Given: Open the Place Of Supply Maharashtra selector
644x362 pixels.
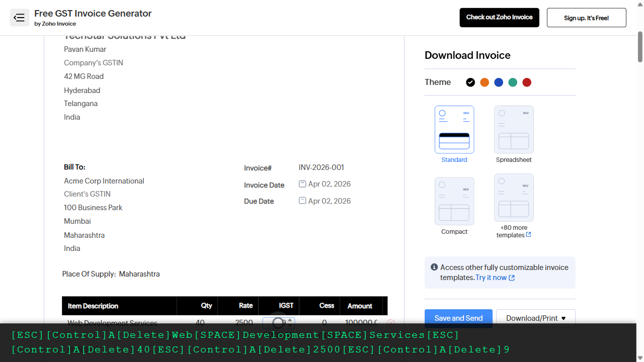Looking at the screenshot, I should click(139, 274).
